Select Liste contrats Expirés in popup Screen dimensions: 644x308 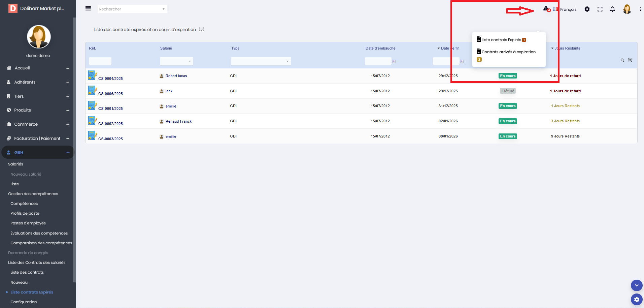(x=501, y=40)
